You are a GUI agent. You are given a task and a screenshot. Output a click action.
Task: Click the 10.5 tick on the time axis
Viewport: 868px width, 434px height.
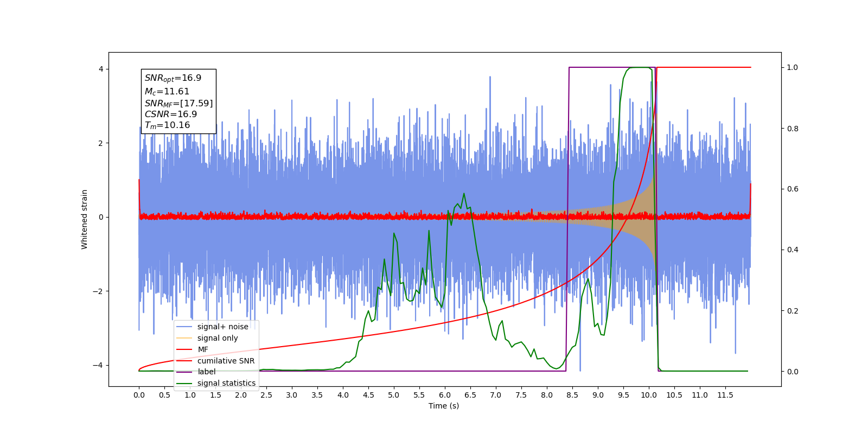674,395
